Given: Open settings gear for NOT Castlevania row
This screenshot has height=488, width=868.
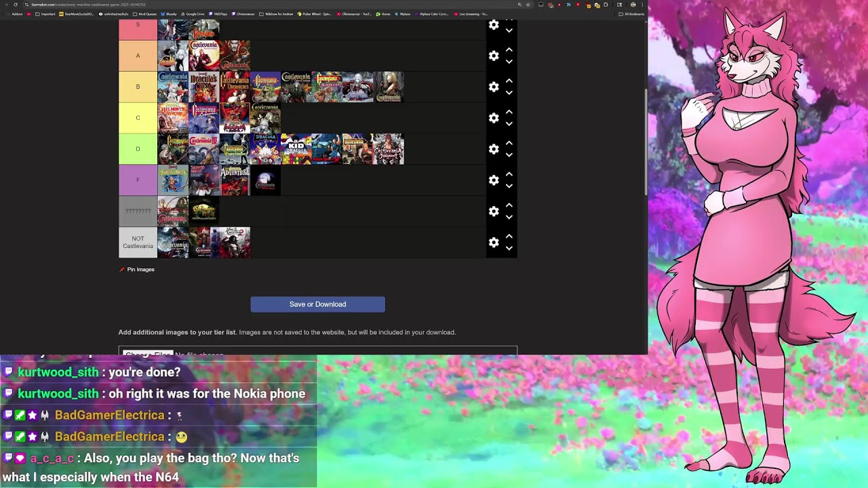Looking at the screenshot, I should click(x=494, y=242).
